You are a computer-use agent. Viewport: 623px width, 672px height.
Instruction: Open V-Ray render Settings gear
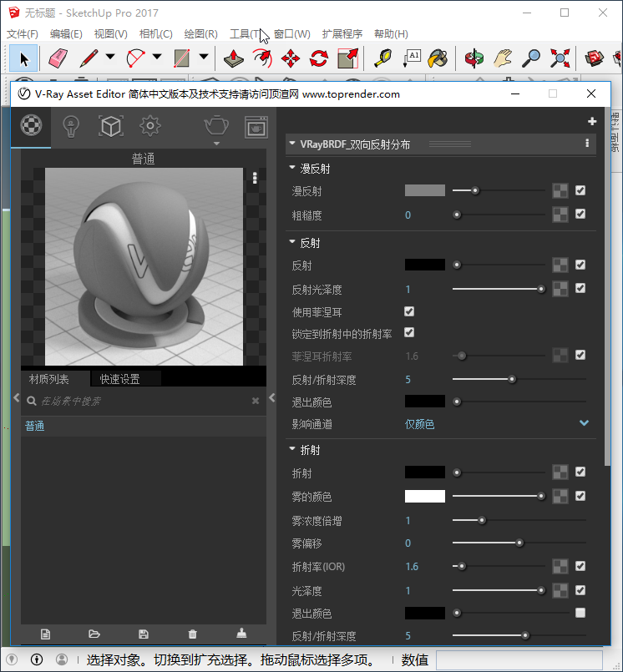pos(150,126)
